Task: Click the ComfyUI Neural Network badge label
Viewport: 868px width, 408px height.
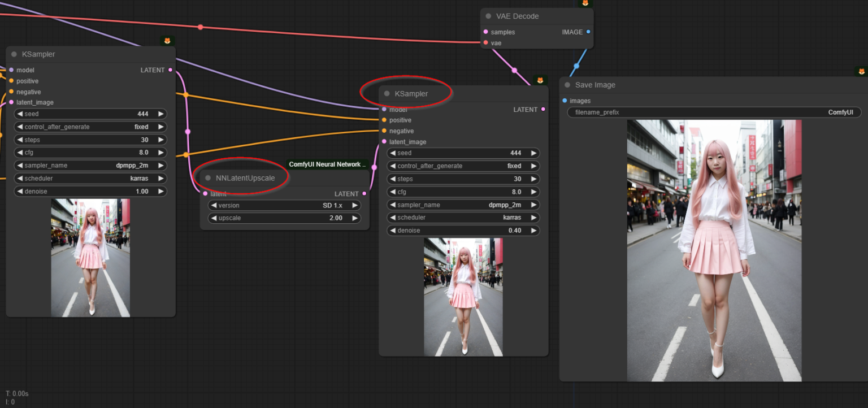Action: click(x=327, y=164)
